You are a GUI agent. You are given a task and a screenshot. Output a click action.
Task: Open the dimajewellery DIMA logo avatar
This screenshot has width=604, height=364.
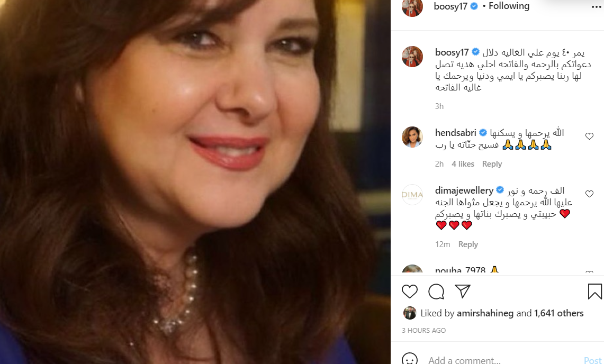pyautogui.click(x=412, y=194)
